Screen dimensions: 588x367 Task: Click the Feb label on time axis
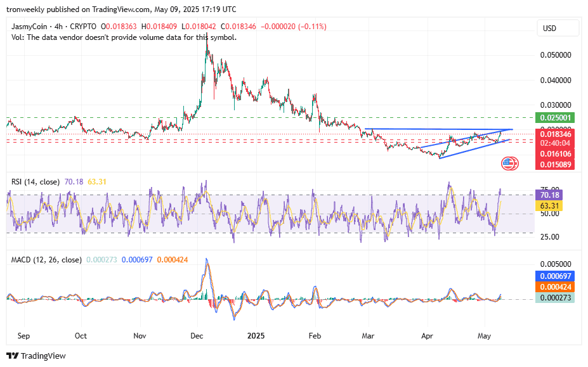pyautogui.click(x=315, y=336)
